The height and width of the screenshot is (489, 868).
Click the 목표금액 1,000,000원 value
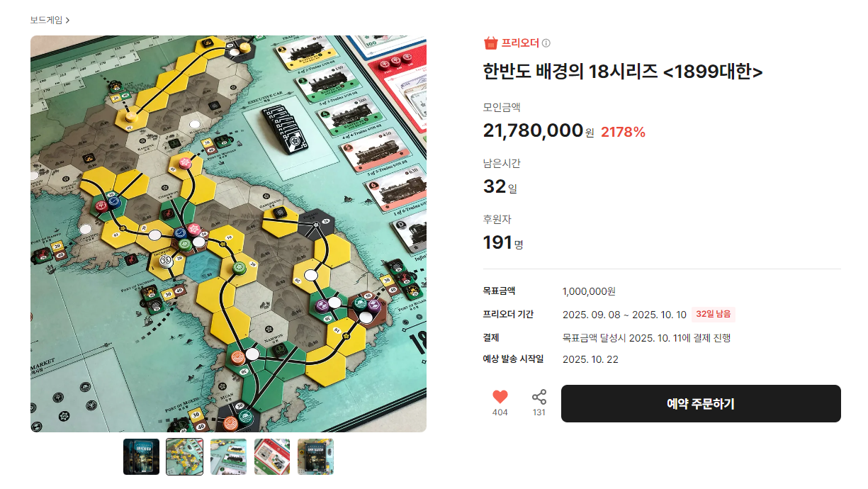pyautogui.click(x=591, y=291)
